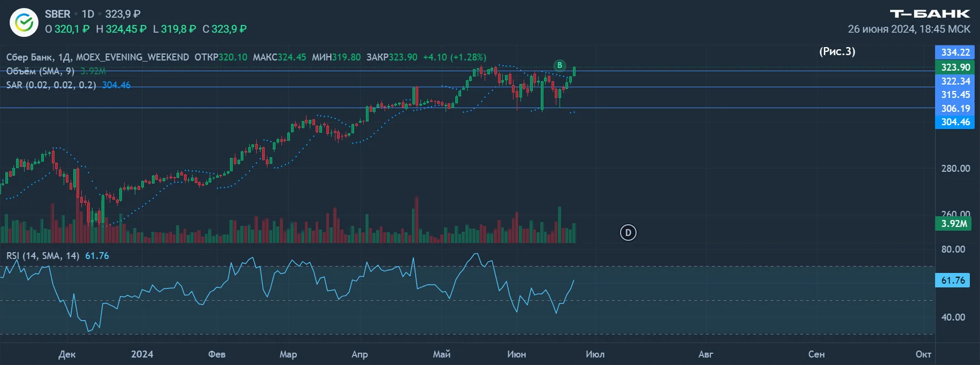Click the 334.22 price label
This screenshot has width=980, height=365.
[955, 52]
